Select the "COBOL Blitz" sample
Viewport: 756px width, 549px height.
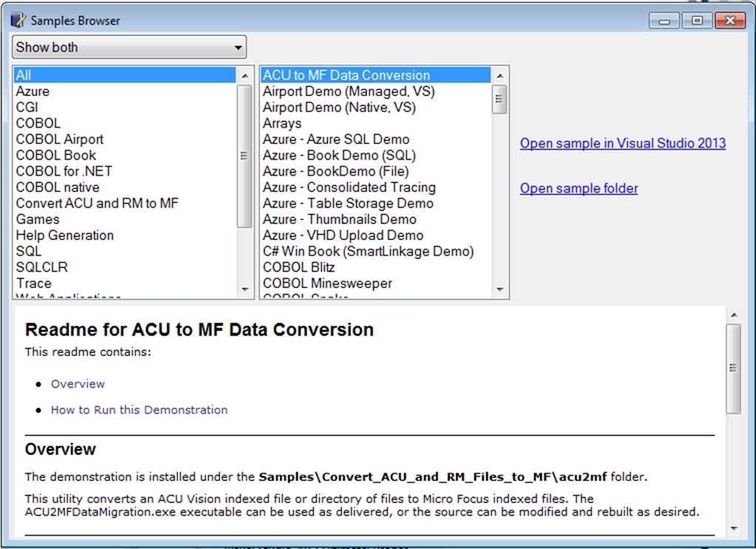click(375, 267)
